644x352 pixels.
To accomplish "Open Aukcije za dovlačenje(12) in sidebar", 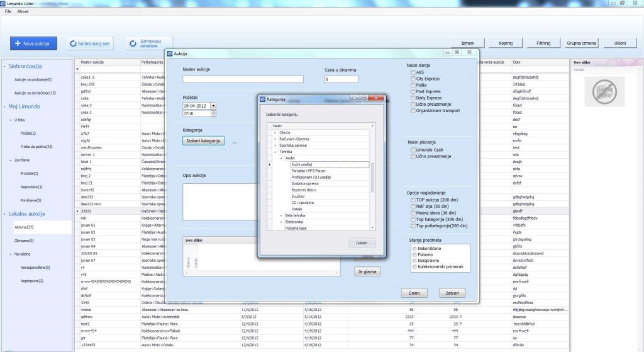I will pos(35,93).
